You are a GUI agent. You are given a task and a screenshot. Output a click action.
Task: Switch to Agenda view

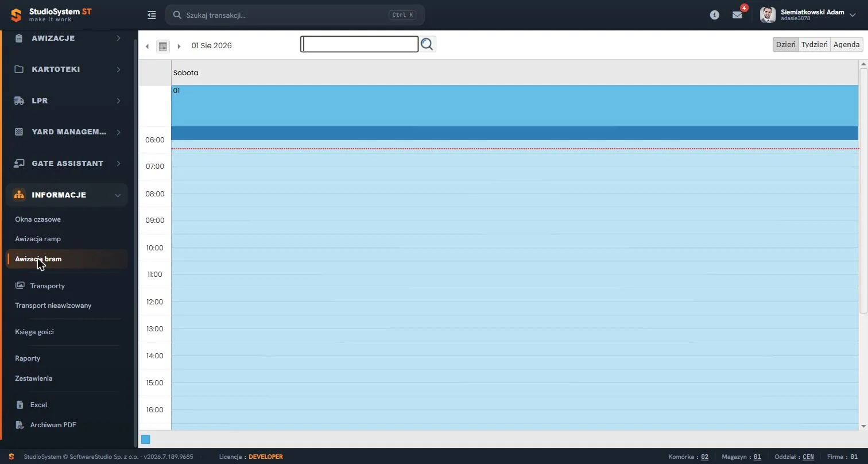coord(846,44)
